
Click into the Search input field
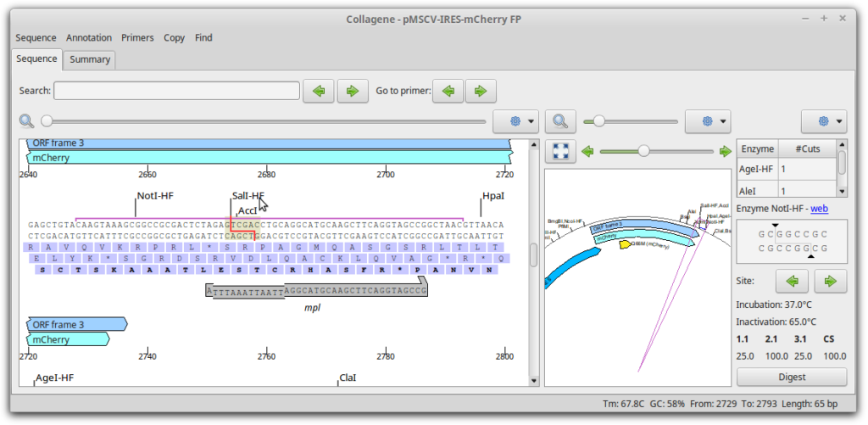pyautogui.click(x=176, y=90)
